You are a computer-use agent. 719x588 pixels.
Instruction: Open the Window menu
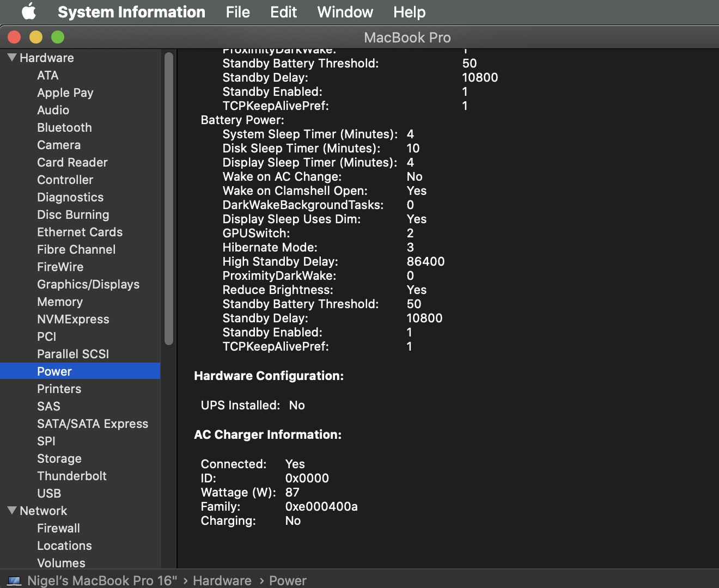(x=345, y=12)
